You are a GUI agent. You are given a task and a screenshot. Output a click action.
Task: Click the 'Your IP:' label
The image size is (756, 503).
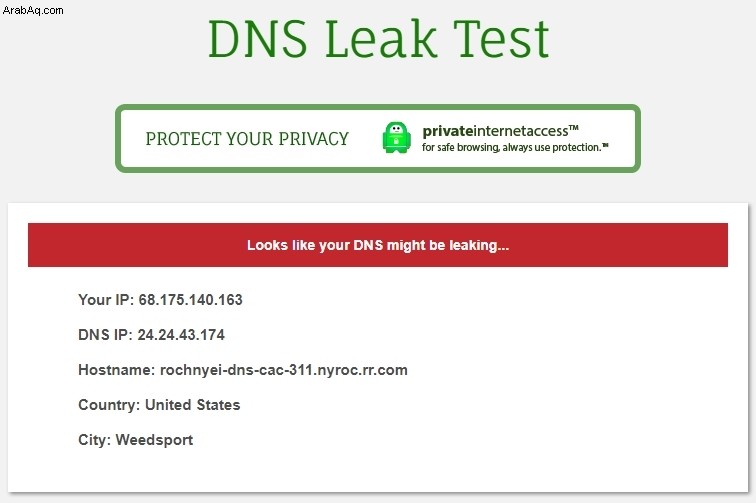point(106,299)
